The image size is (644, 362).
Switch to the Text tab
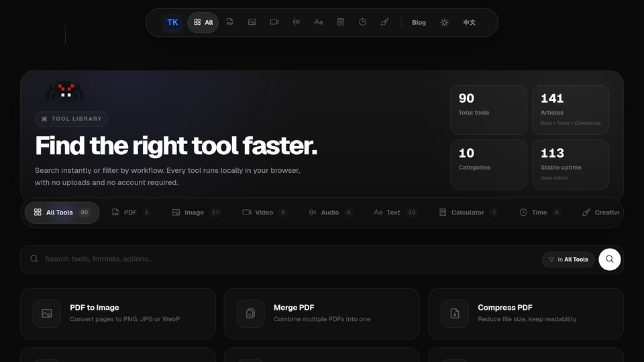[x=395, y=213]
